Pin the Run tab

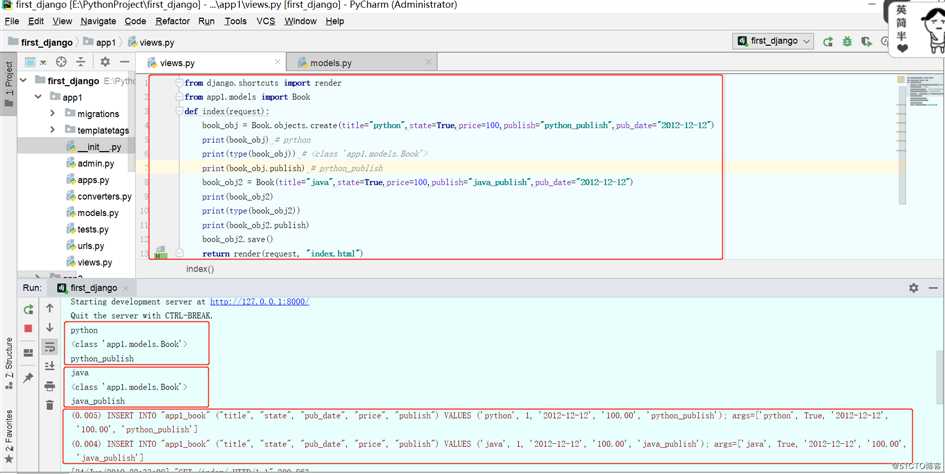pyautogui.click(x=28, y=378)
